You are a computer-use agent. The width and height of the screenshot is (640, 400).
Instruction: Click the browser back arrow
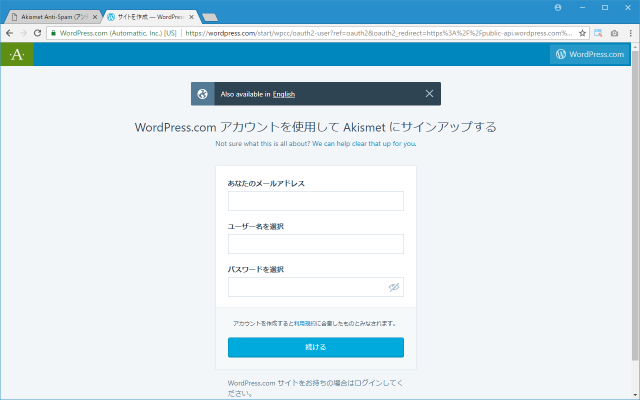(x=9, y=33)
